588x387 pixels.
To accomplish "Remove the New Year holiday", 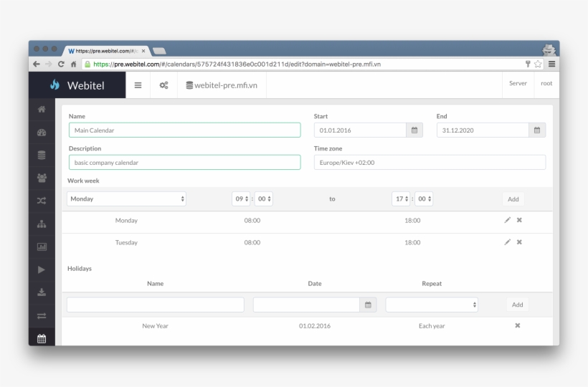I will point(518,325).
